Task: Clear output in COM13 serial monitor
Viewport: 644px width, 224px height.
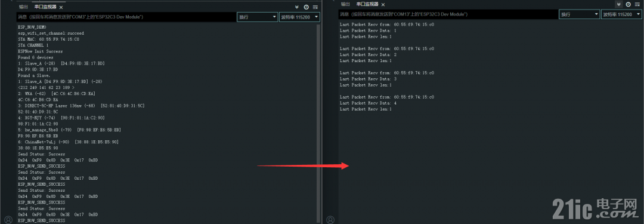Action: coord(637,4)
